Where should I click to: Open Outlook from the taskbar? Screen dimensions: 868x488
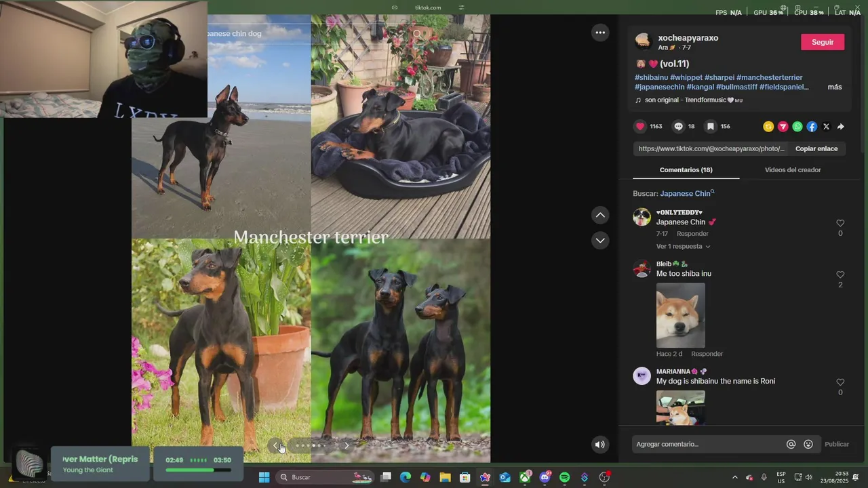pyautogui.click(x=505, y=477)
